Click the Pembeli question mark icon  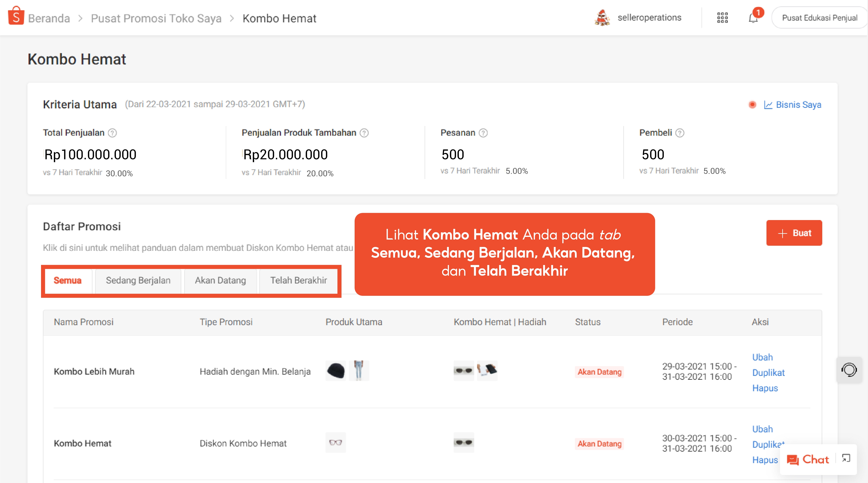(680, 133)
